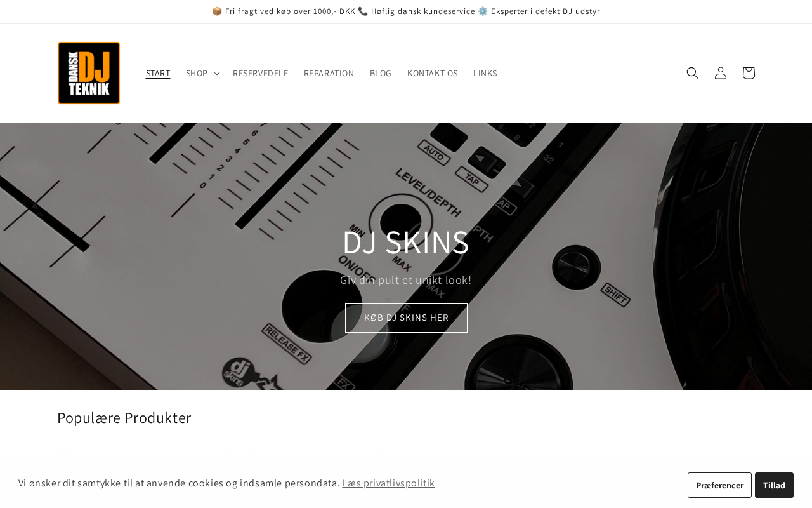Accept cookies with the Tillad button

coord(774,485)
